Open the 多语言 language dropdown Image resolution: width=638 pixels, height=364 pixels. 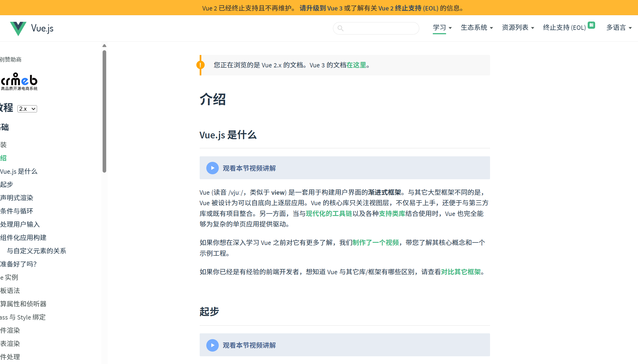coord(619,28)
